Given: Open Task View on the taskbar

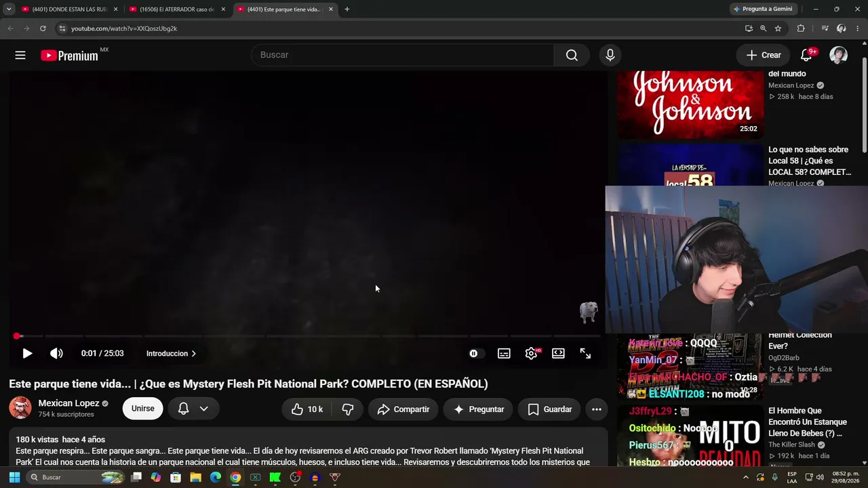Looking at the screenshot, I should click(136, 477).
